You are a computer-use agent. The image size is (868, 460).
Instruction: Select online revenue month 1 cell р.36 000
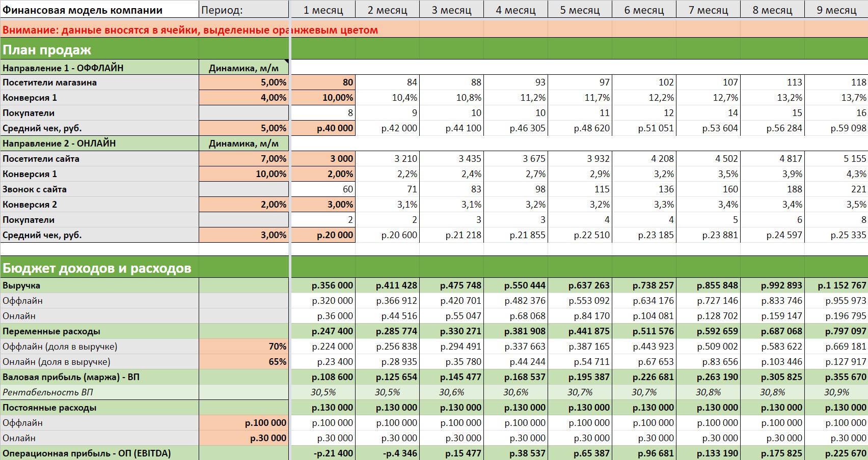[x=323, y=316]
